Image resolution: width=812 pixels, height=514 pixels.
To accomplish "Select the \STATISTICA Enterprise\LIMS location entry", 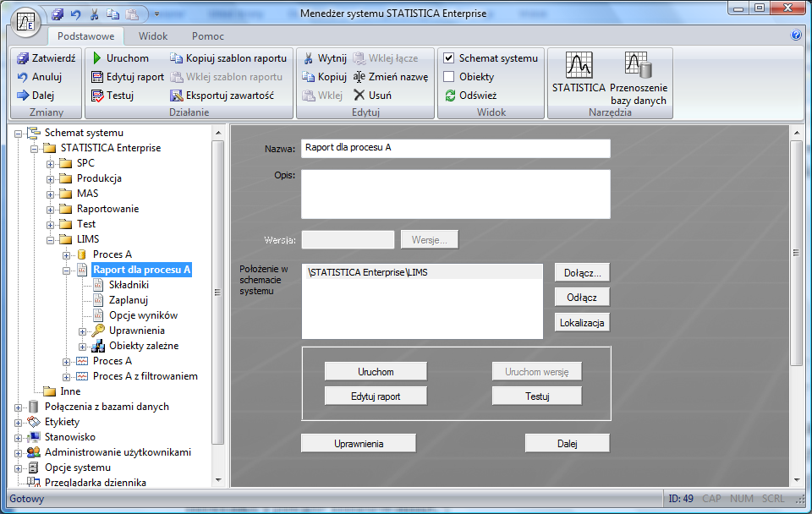I will point(421,272).
